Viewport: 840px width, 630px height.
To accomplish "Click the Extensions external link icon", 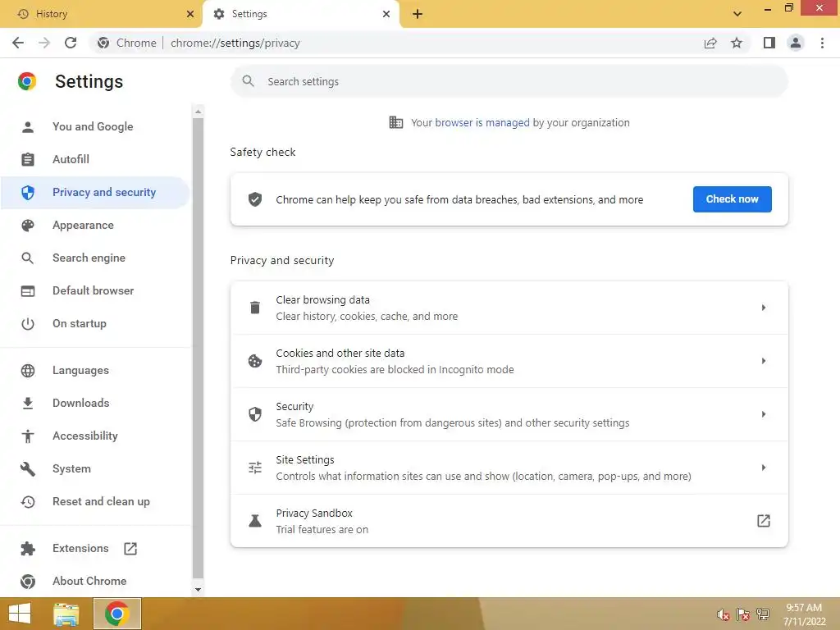I will [x=130, y=549].
